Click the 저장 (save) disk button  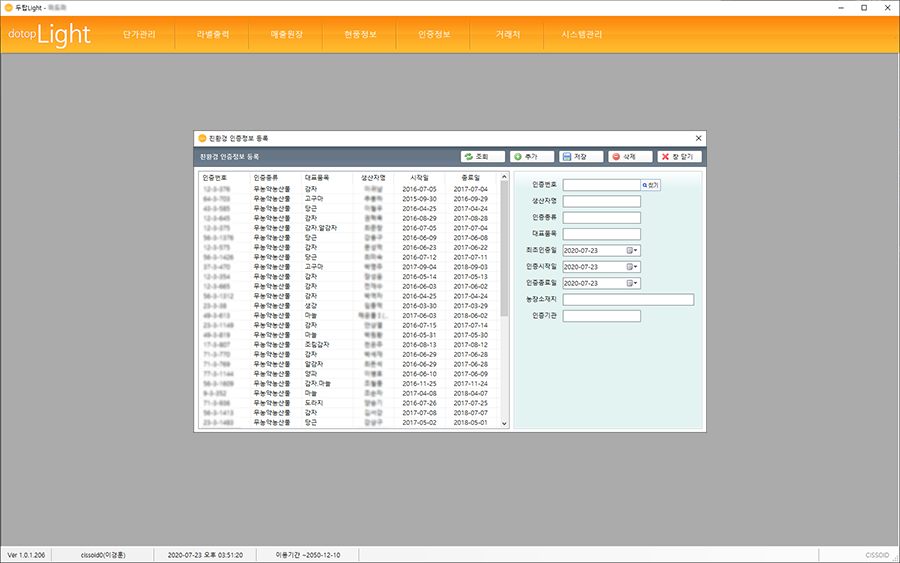tap(580, 157)
